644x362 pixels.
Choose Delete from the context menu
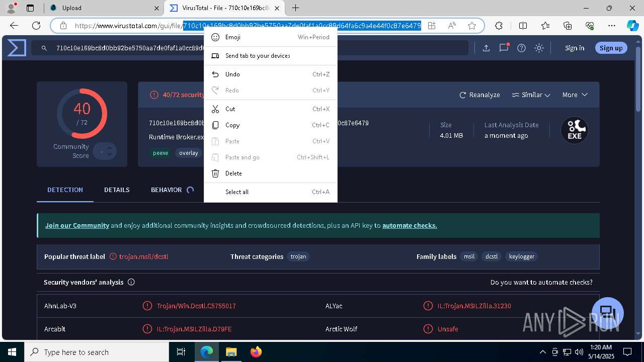pyautogui.click(x=271, y=173)
